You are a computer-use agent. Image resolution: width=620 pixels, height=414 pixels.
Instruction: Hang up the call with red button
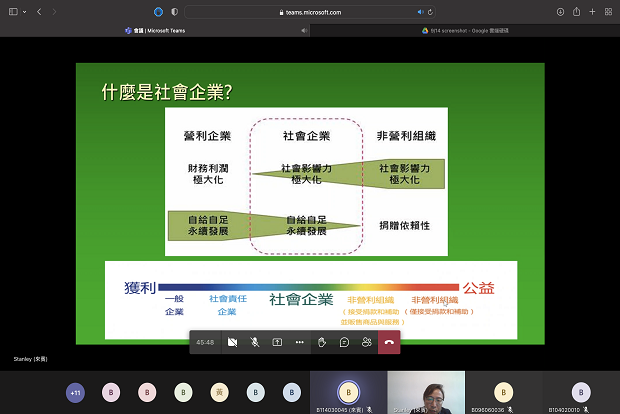389,342
